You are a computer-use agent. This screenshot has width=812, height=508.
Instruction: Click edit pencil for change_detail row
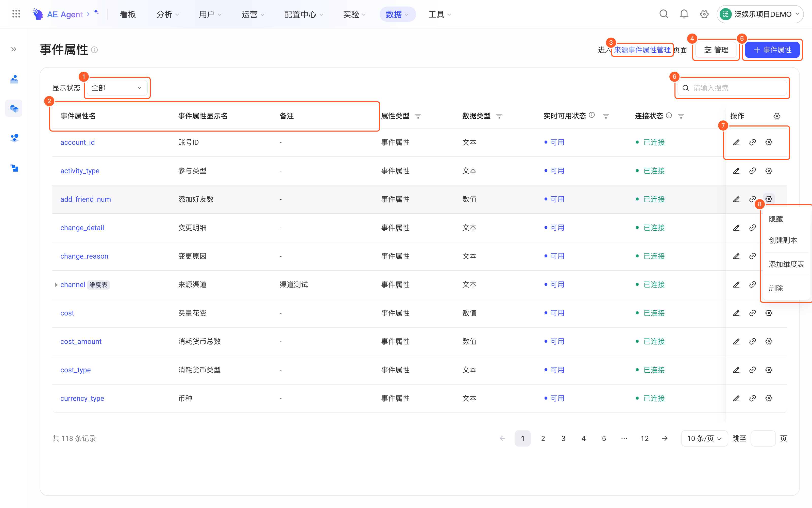[x=736, y=228]
